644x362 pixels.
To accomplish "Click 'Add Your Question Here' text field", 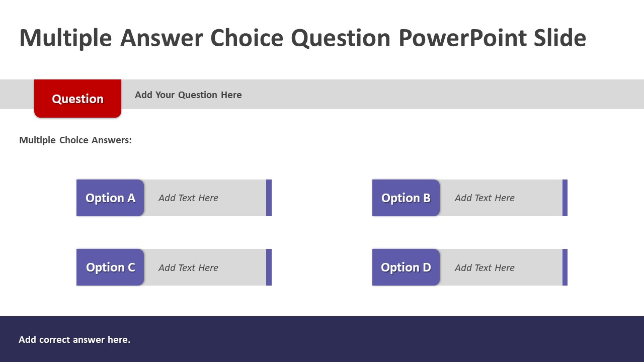I will (188, 95).
